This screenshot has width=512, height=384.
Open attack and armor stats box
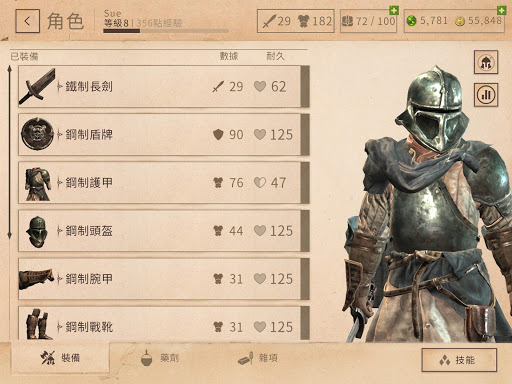296,21
